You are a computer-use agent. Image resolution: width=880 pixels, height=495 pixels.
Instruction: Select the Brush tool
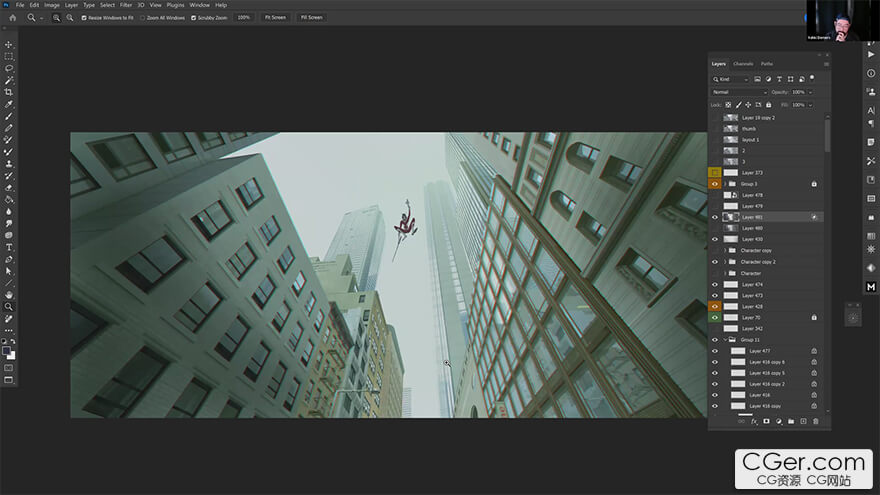[8, 116]
